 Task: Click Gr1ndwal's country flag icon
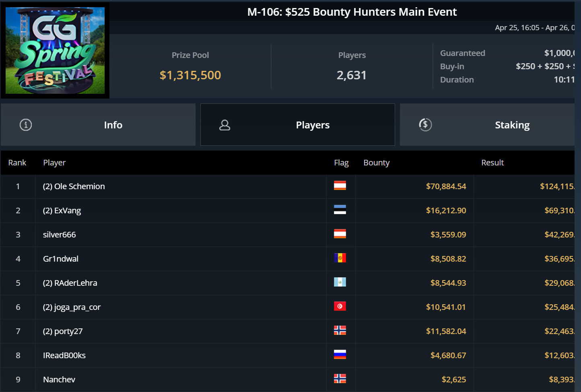point(340,258)
